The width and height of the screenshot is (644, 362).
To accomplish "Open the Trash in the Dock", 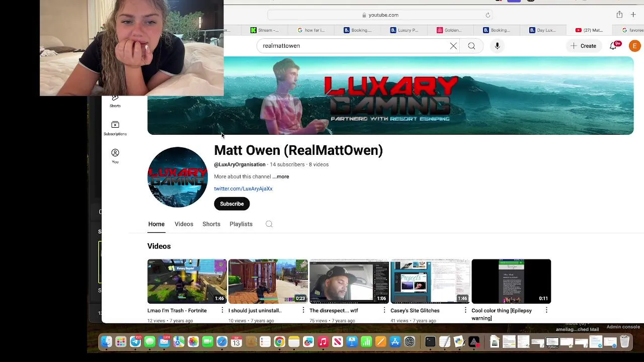I will pos(624,342).
